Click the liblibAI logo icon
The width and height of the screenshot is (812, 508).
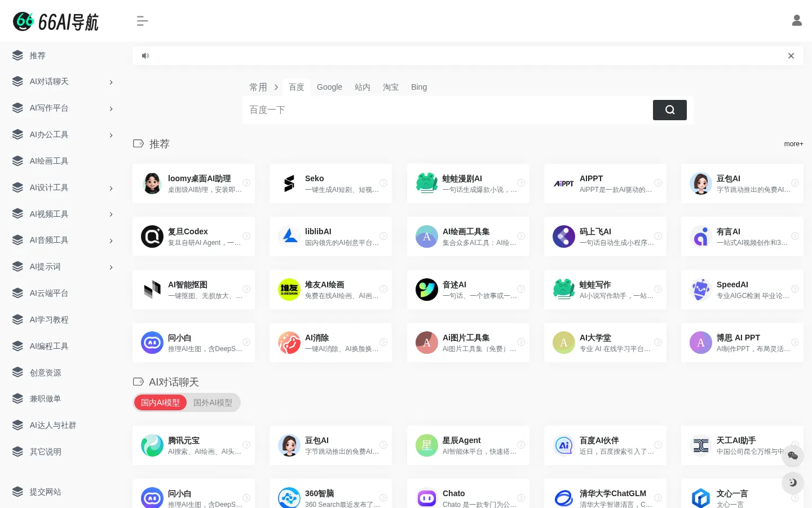[x=289, y=237]
